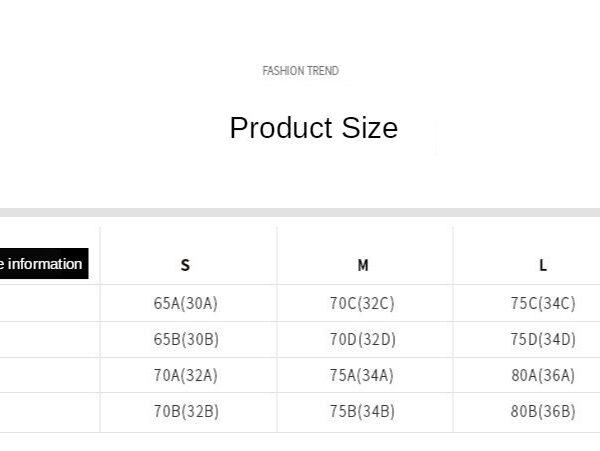
Task: Select the 80A(36A) size cell
Action: [x=543, y=375]
